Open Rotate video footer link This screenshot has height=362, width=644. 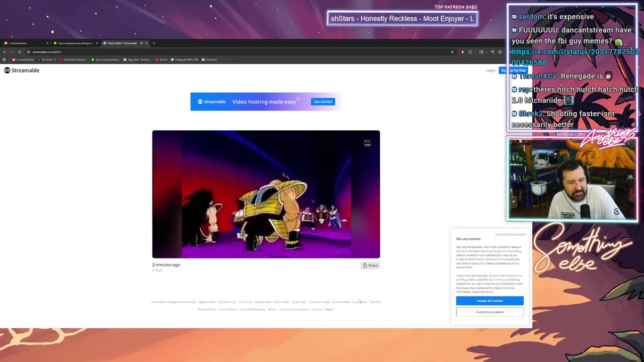click(x=263, y=302)
